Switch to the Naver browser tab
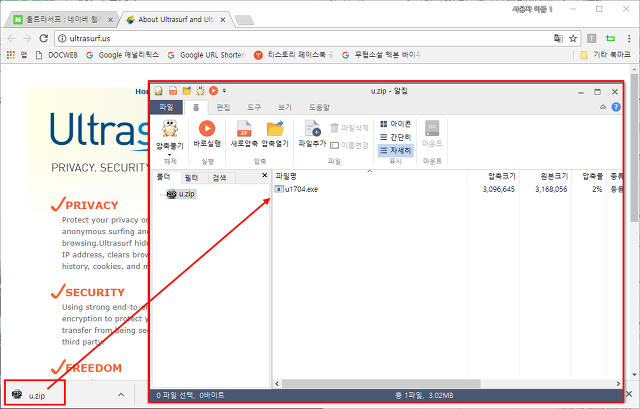The image size is (640, 409). [63, 19]
